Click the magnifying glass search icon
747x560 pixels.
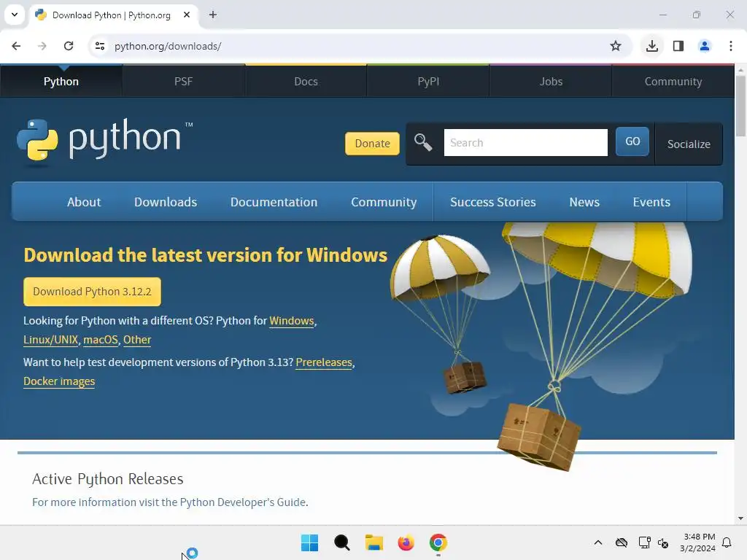point(423,142)
